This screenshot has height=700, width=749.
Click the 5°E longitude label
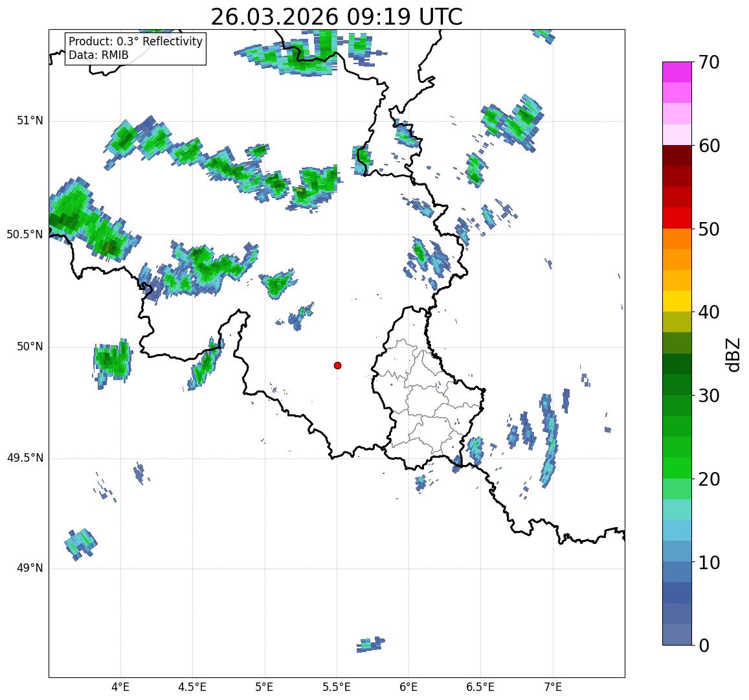[x=265, y=687]
